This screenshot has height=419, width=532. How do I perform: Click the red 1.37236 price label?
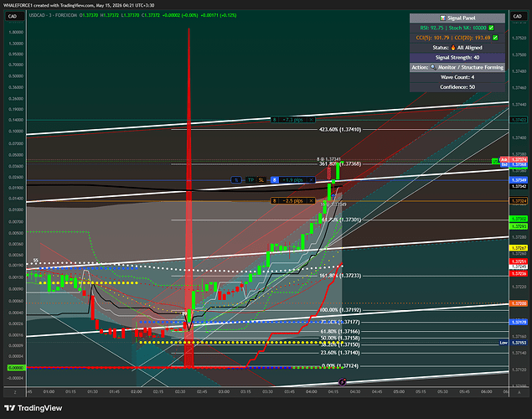[519, 273]
